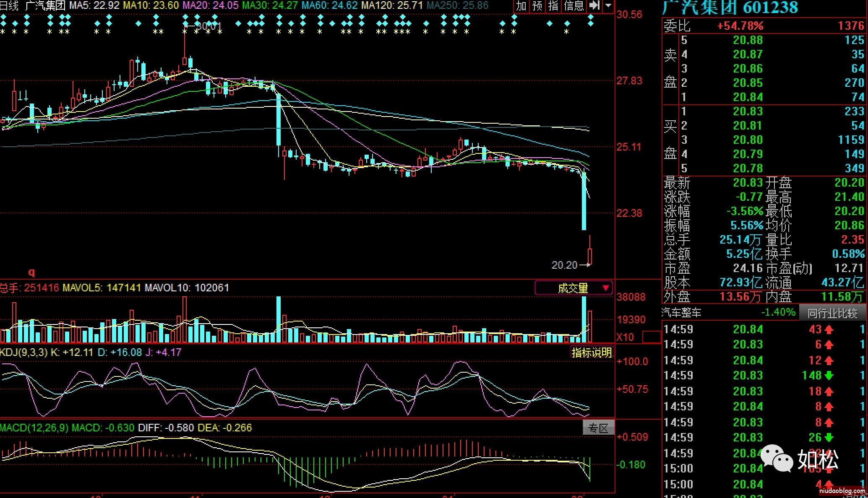
Task: Click the 量比 2.35 value
Action: (853, 240)
